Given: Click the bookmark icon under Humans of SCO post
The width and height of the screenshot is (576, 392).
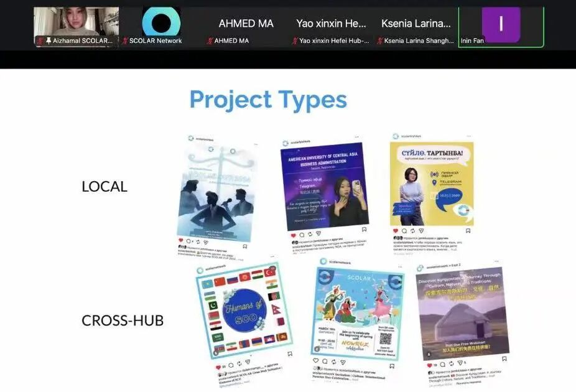Looking at the screenshot, I should click(289, 354).
